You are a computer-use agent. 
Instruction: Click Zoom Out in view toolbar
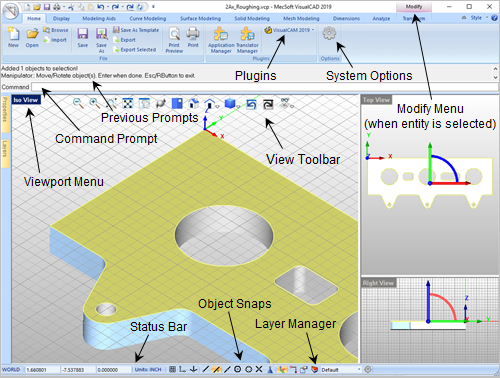point(78,103)
